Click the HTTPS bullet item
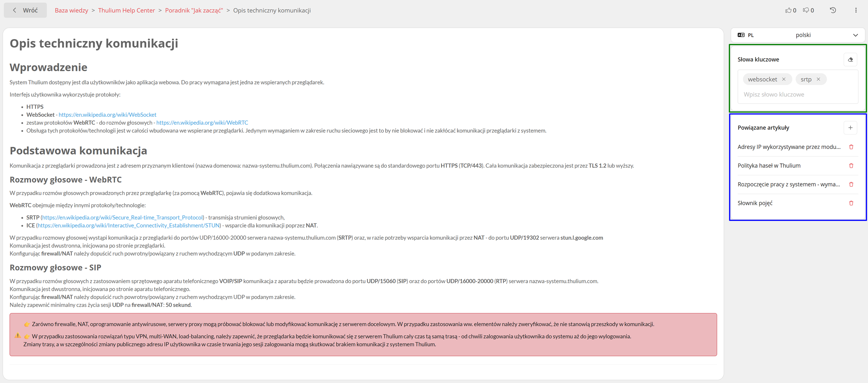Image resolution: width=868 pixels, height=383 pixels. coord(35,107)
